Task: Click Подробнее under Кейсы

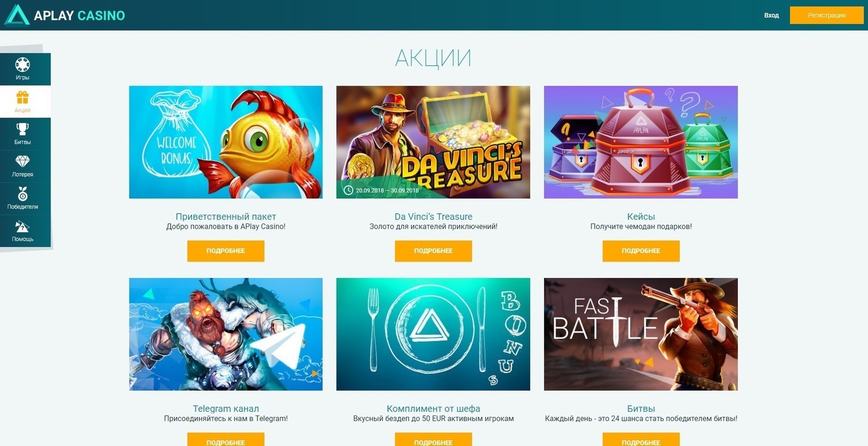Action: pos(641,251)
